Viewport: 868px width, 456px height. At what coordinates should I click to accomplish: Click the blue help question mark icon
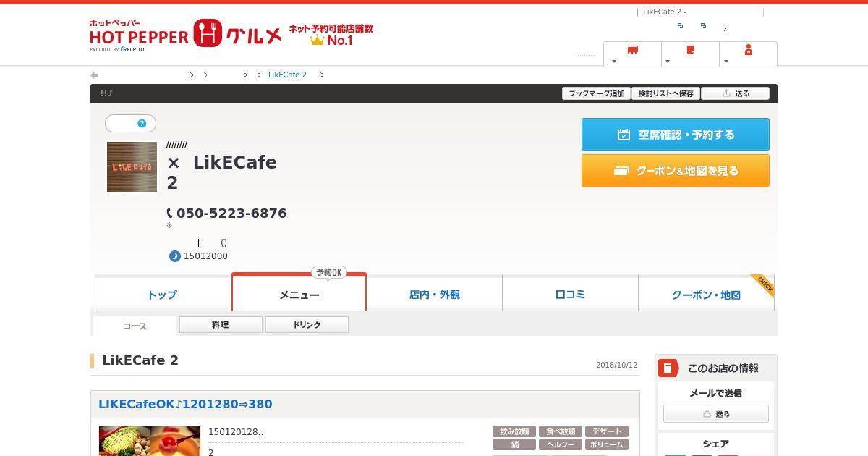tap(142, 124)
